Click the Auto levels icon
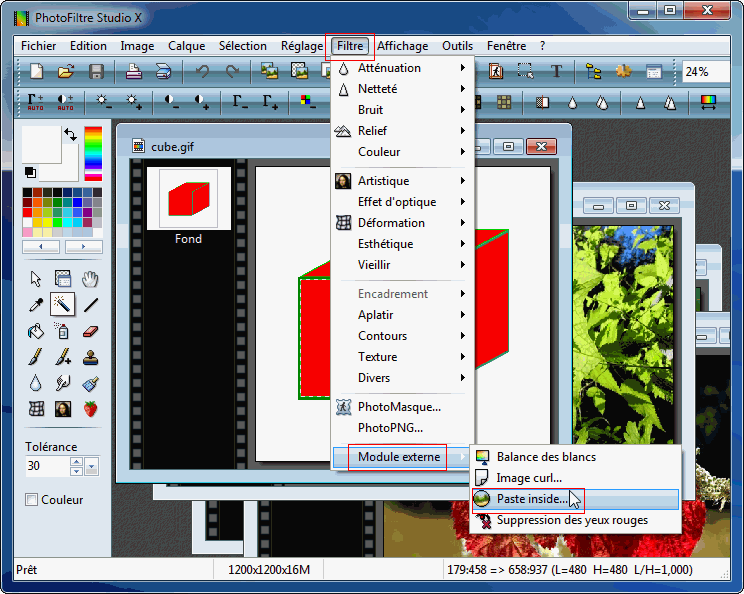 [x=36, y=102]
